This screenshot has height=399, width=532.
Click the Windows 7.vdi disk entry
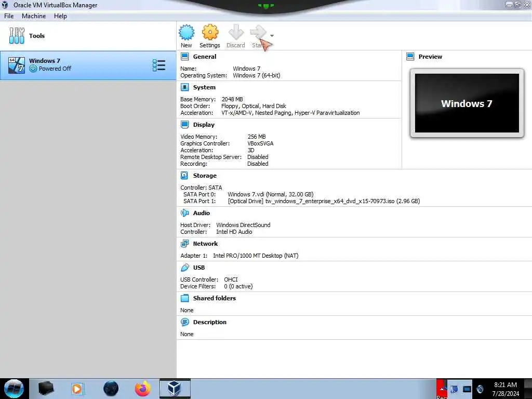270,194
